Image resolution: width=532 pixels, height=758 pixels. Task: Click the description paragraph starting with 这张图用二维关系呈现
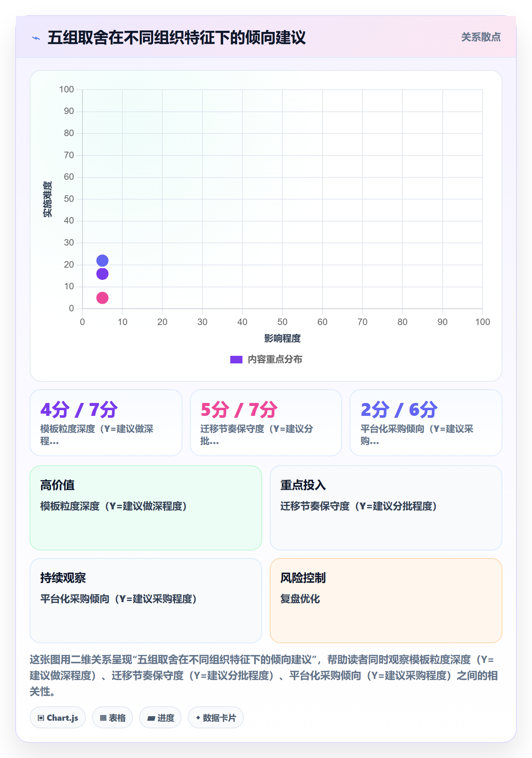click(264, 675)
